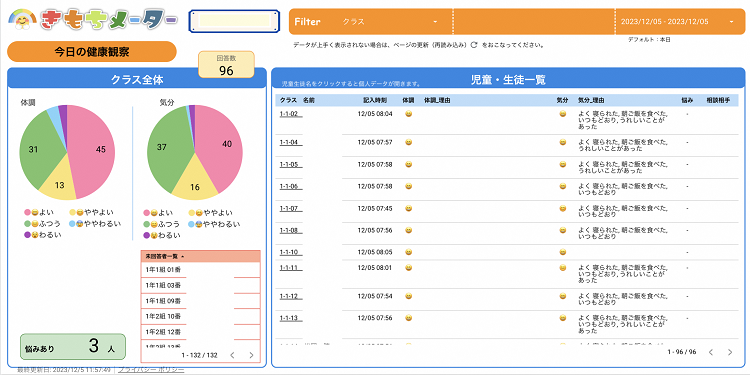This screenshot has width=750, height=375.
Task: Go to next page of student list
Action: pyautogui.click(x=729, y=352)
